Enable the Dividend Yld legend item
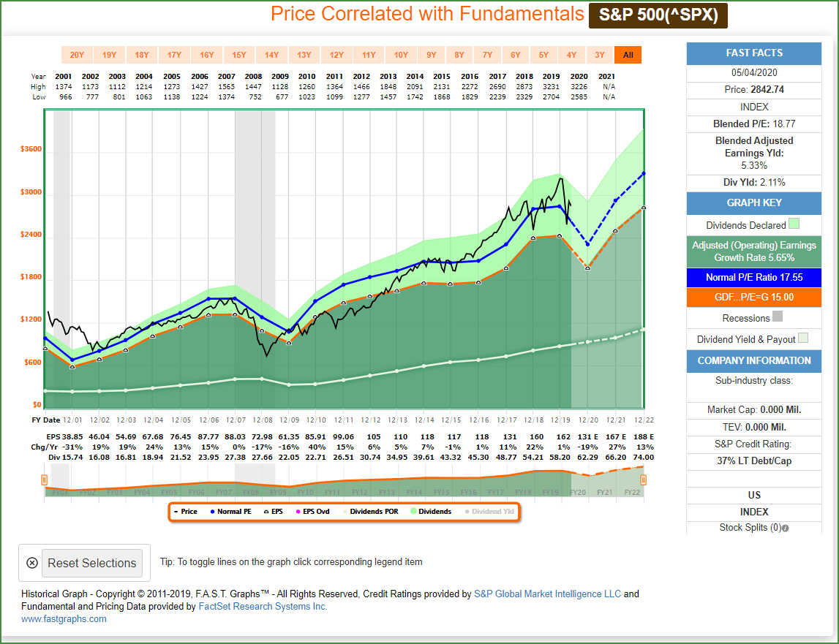 point(489,512)
